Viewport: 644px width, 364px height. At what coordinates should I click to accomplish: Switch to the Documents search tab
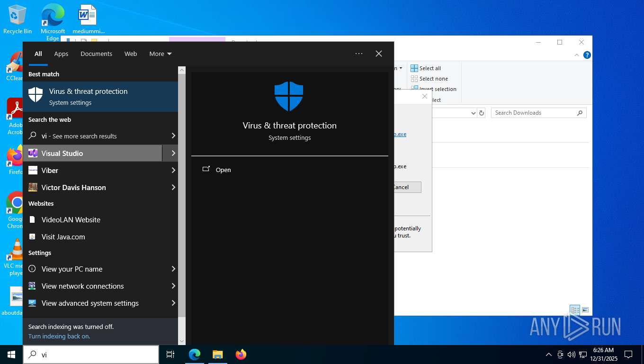(x=96, y=54)
